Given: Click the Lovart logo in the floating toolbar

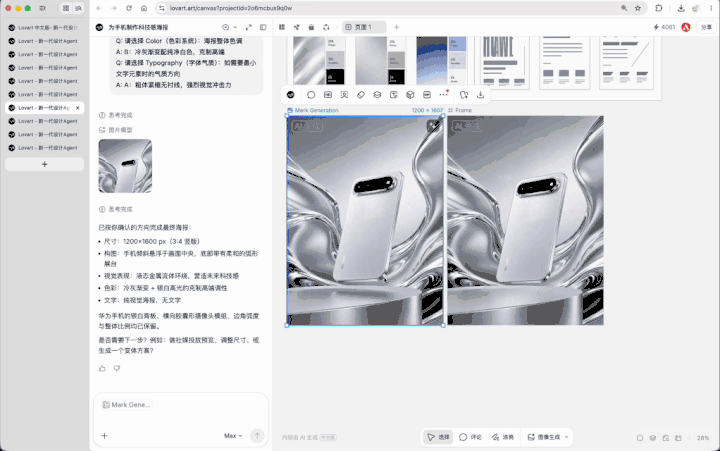Looking at the screenshot, I should coord(291,95).
